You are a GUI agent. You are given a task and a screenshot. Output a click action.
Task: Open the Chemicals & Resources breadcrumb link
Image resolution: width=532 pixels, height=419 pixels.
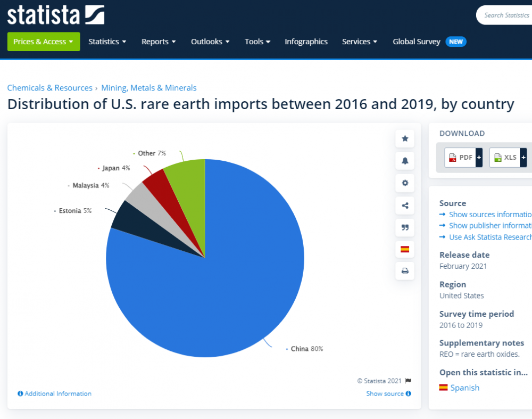coord(49,88)
